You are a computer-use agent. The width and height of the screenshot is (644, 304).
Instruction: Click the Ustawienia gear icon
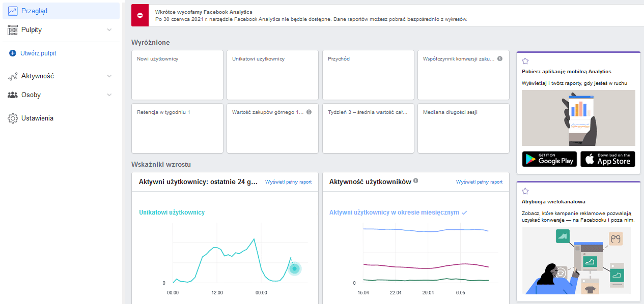click(x=13, y=118)
